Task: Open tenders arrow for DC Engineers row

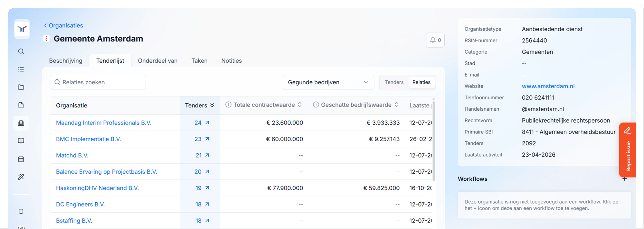Action: tap(207, 204)
